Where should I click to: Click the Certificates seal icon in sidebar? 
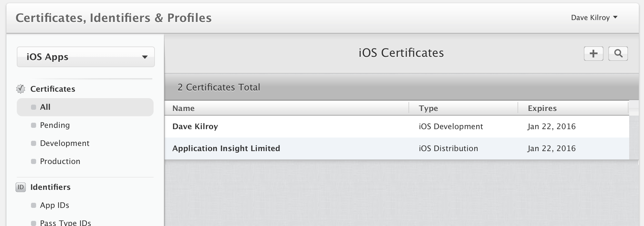pyautogui.click(x=21, y=89)
